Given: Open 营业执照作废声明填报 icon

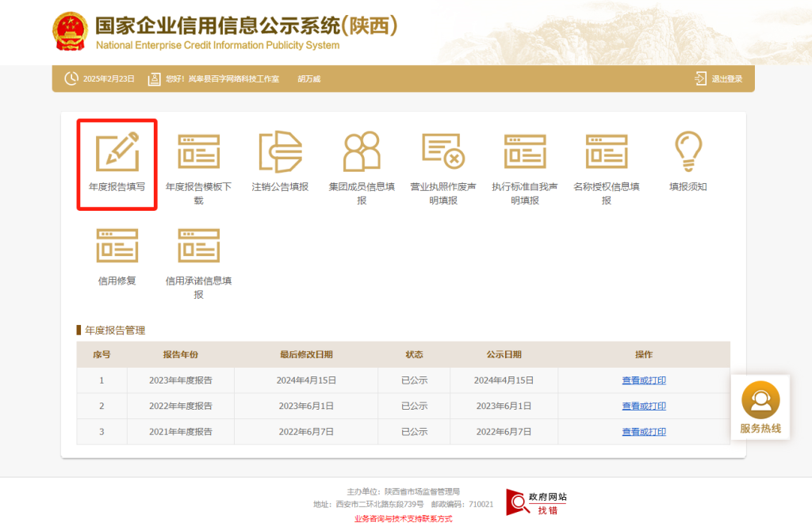Looking at the screenshot, I should [x=443, y=152].
